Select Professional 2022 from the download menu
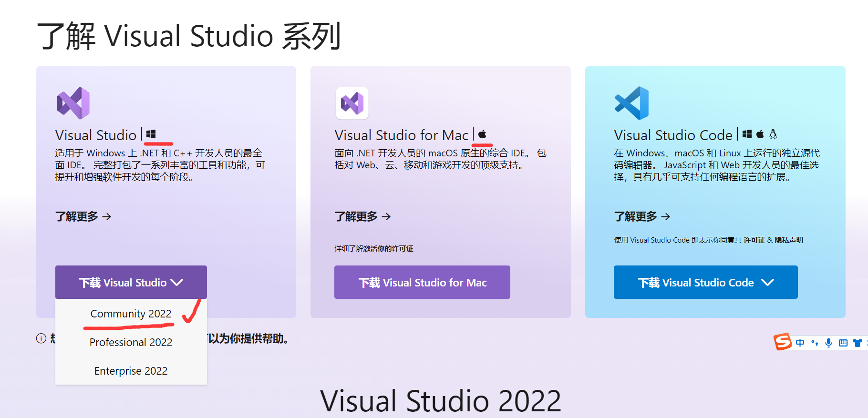 point(131,342)
